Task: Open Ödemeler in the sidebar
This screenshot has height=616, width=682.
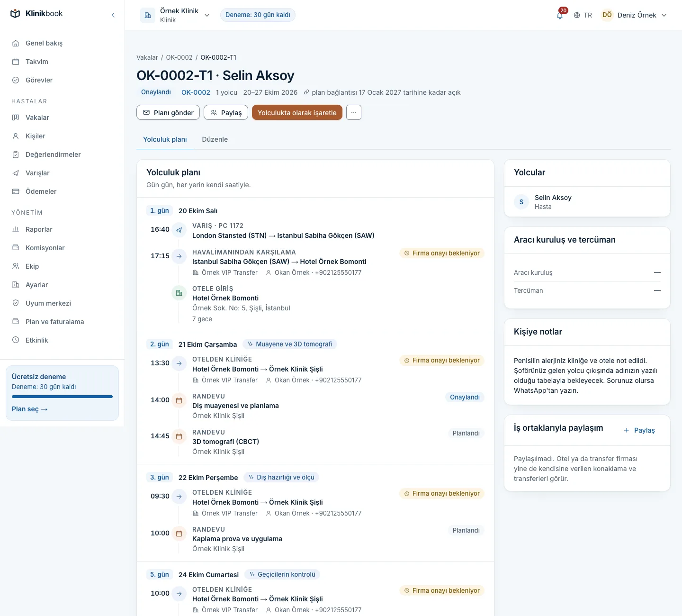Action: coord(62,191)
